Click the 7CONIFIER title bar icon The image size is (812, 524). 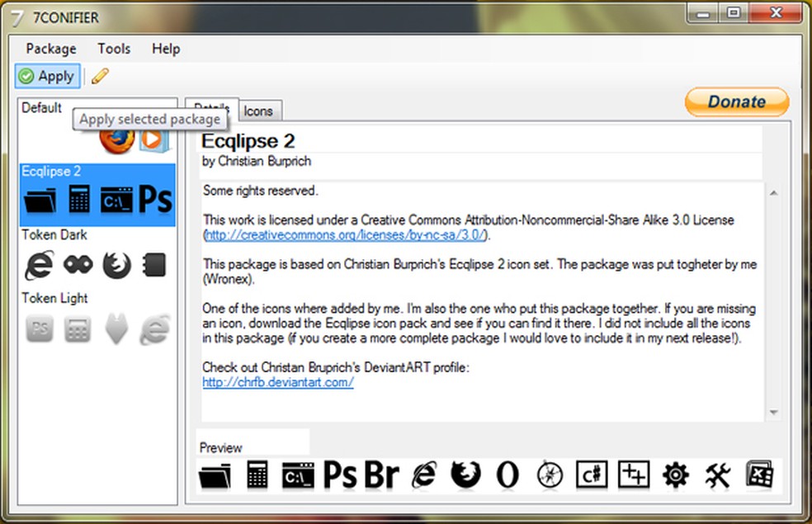(x=17, y=18)
